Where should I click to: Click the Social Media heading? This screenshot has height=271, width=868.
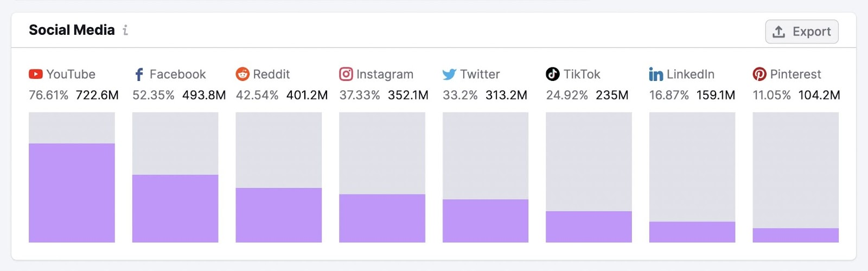(x=72, y=30)
